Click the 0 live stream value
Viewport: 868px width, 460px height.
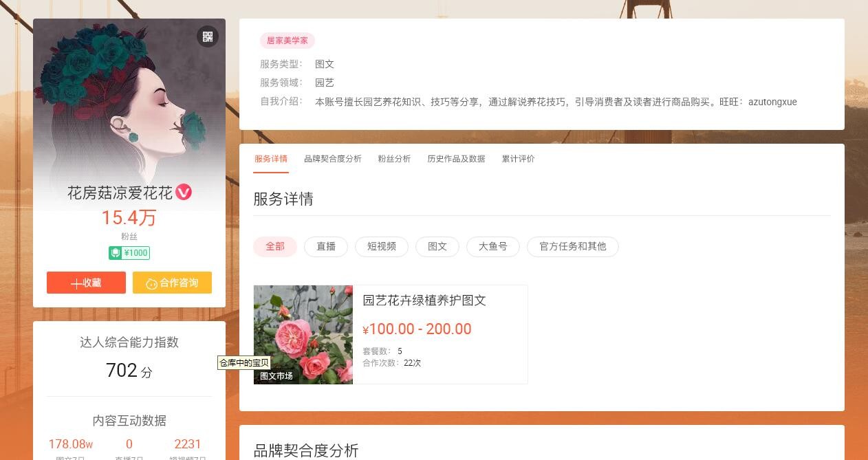[x=129, y=444]
